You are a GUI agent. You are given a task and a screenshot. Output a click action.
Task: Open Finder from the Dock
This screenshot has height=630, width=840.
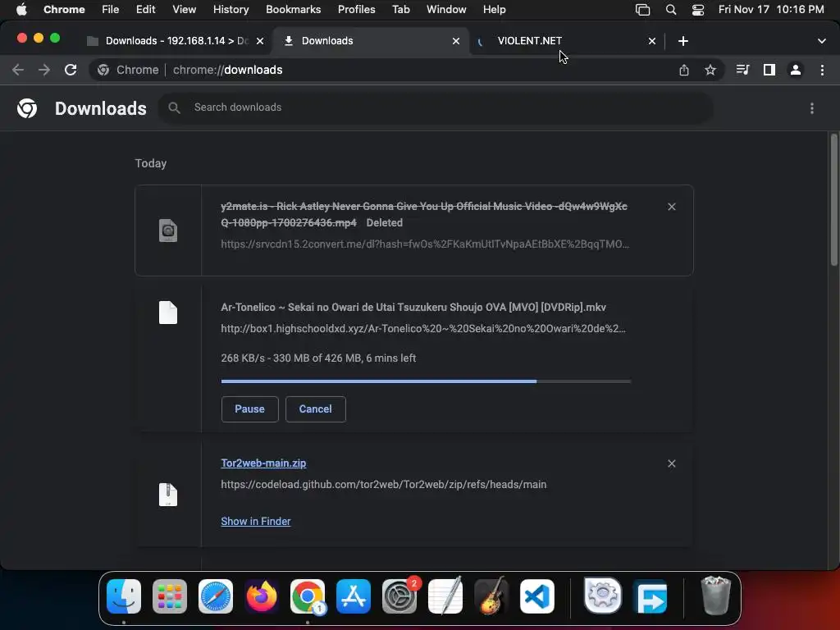tap(124, 596)
